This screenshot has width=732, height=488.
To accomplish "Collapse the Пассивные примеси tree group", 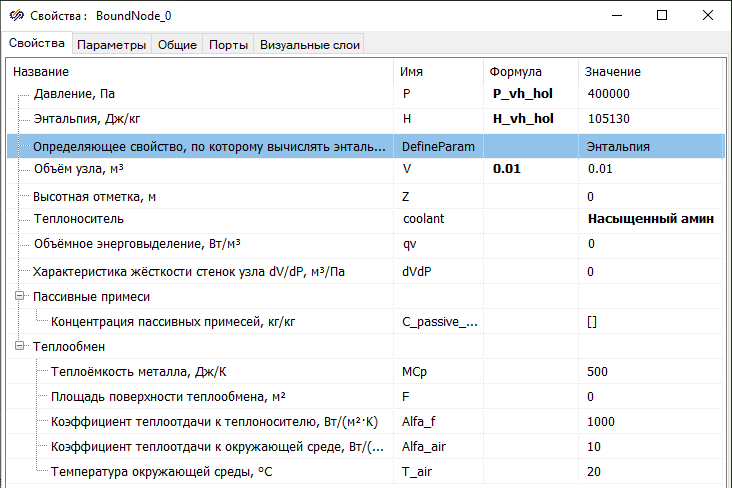I will [20, 297].
